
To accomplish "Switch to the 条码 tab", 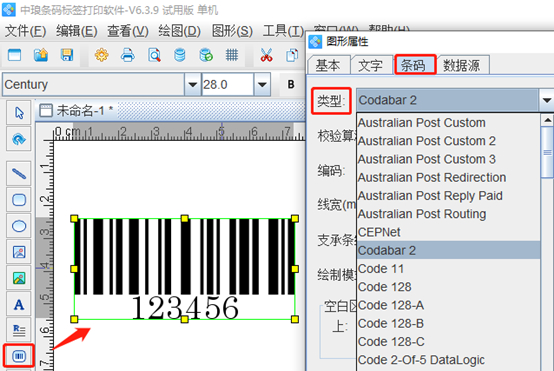I will point(415,65).
